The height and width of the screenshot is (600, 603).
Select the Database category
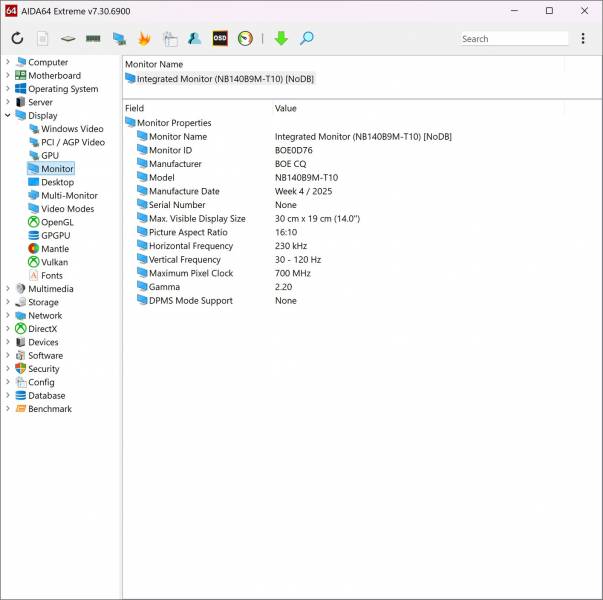click(x=40, y=395)
